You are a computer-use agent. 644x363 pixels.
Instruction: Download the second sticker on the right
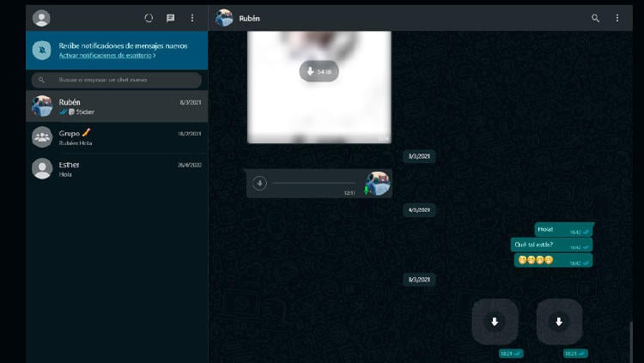coord(559,322)
